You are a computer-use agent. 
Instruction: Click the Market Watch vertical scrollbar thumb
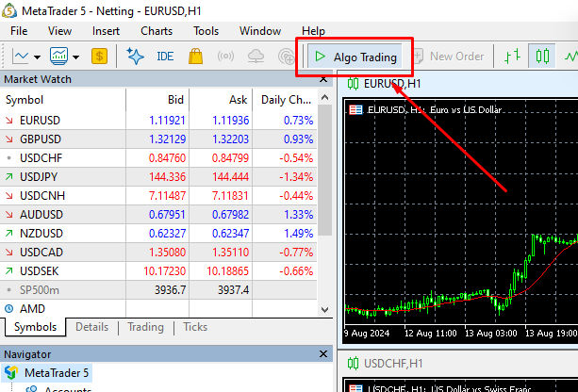(324, 171)
